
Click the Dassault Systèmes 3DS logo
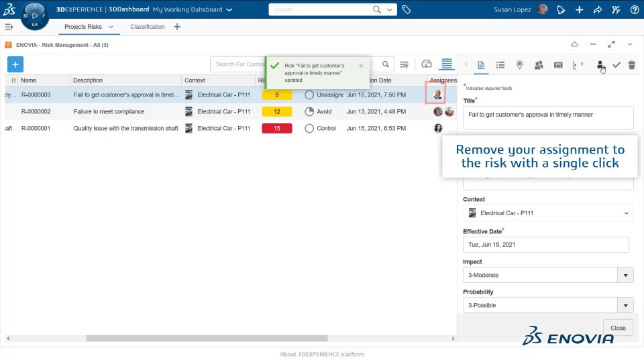point(9,9)
